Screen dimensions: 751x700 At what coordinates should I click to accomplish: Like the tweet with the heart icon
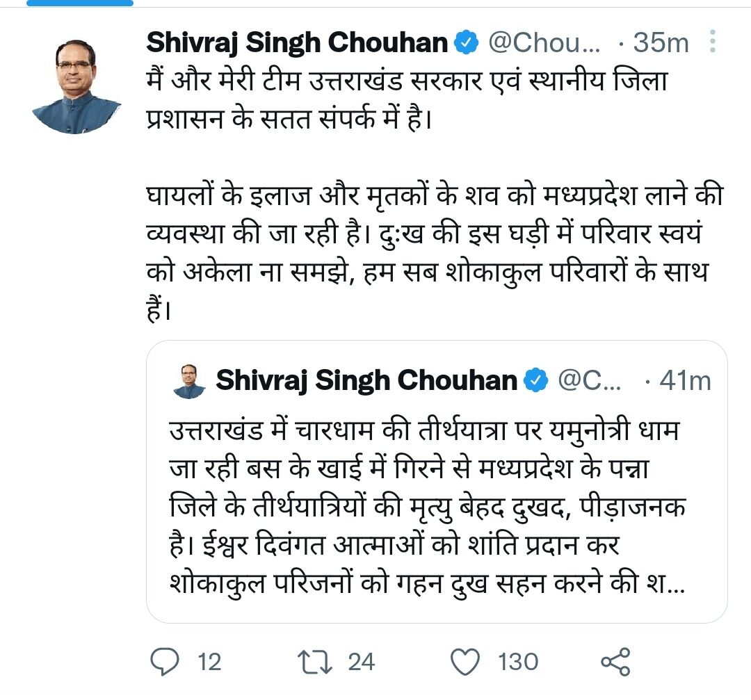[466, 661]
